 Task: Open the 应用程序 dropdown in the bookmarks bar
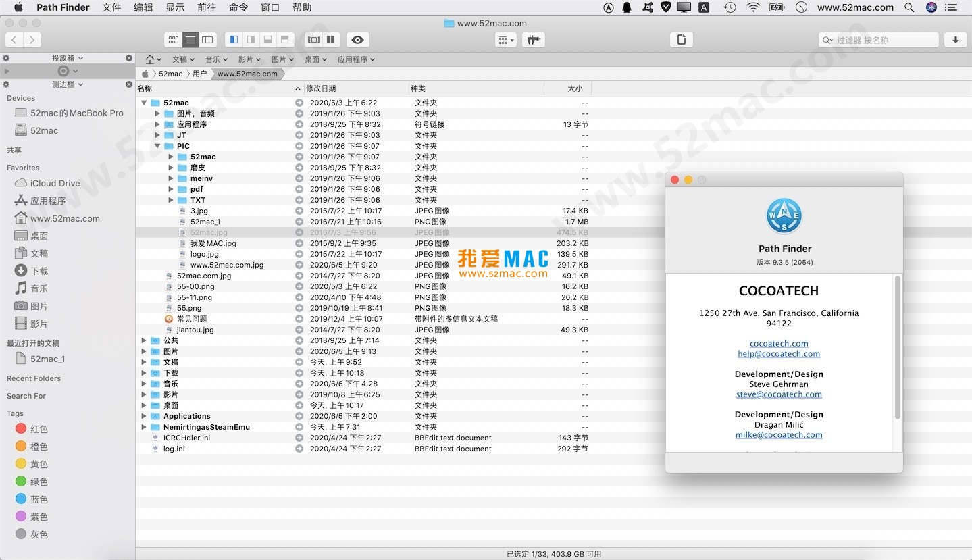tap(356, 59)
